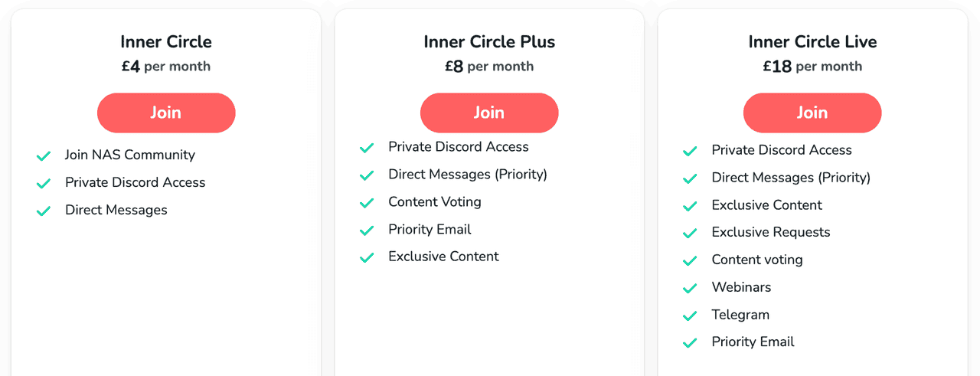Click the £8 per month price
The width and height of the screenshot is (980, 376).
click(x=489, y=67)
